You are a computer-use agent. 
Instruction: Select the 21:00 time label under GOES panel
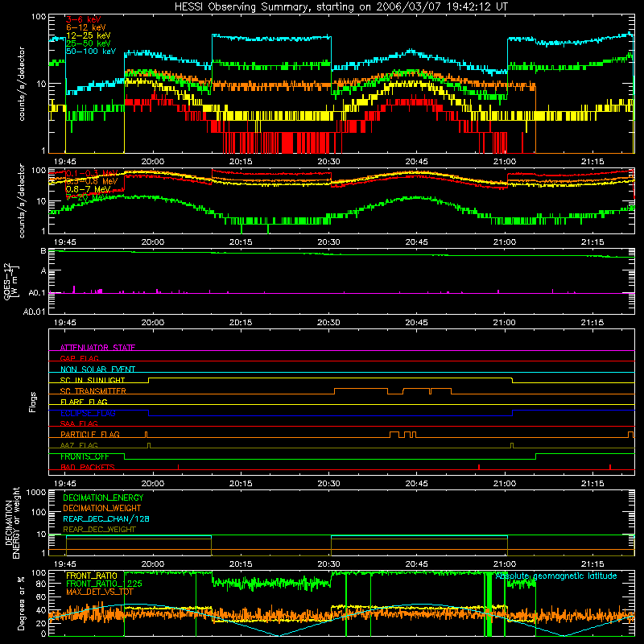click(505, 323)
